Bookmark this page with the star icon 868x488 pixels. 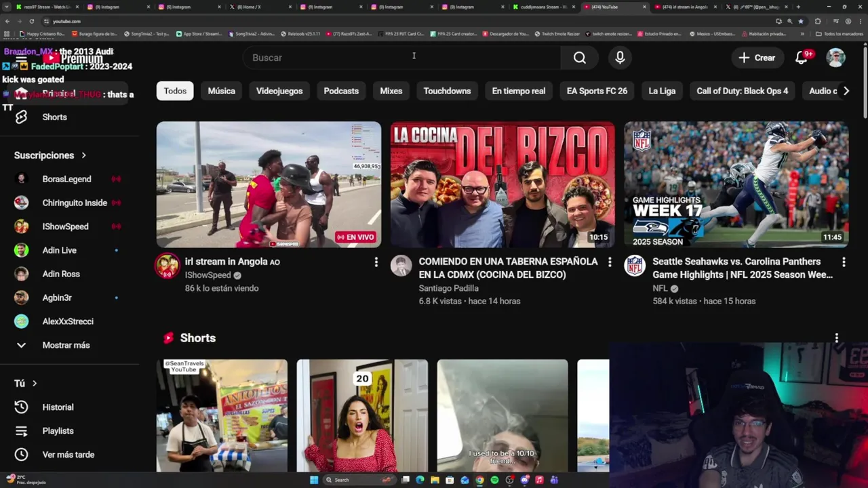(800, 21)
